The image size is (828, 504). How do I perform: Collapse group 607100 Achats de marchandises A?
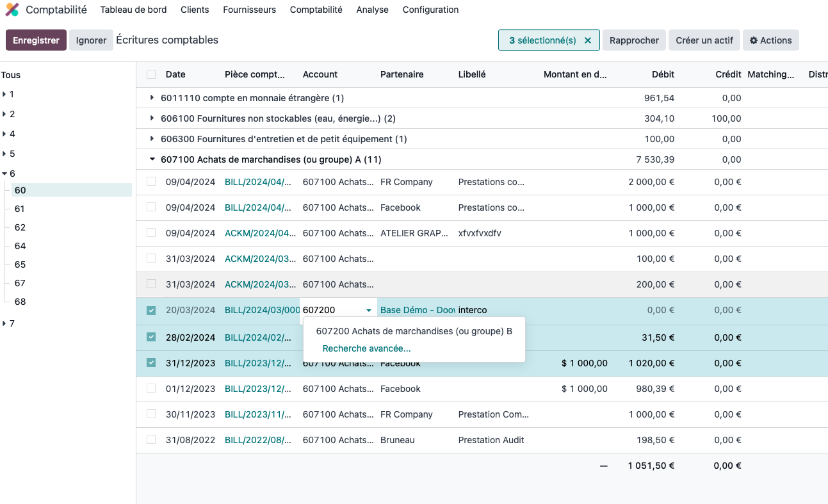tap(152, 159)
